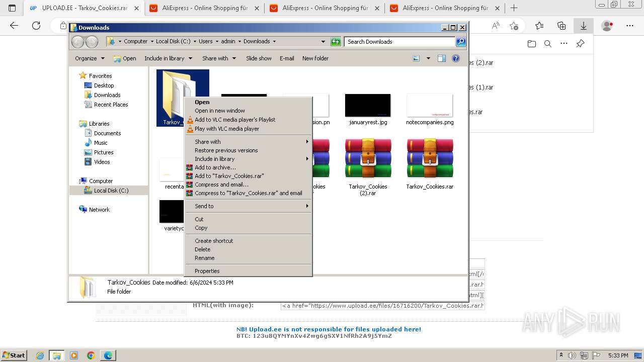Click the Open toolbar button in Explorer
The width and height of the screenshot is (644, 362).
(x=125, y=58)
